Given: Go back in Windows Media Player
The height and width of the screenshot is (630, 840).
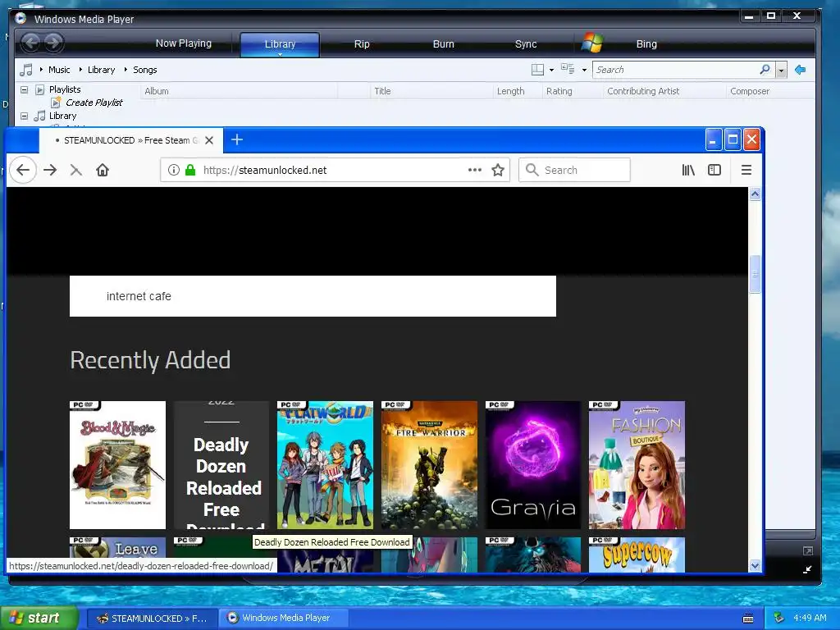Looking at the screenshot, I should (31, 43).
